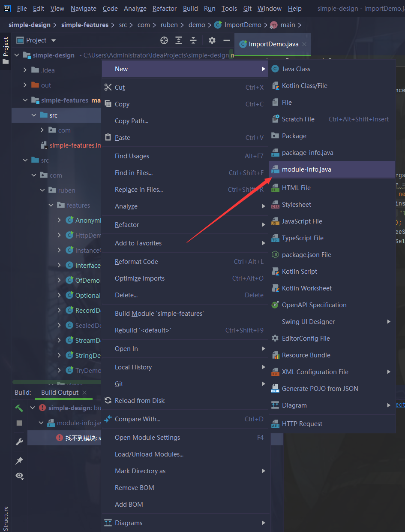The height and width of the screenshot is (532, 405).
Task: Click the Expand All icon in Project panel
Action: (x=179, y=40)
